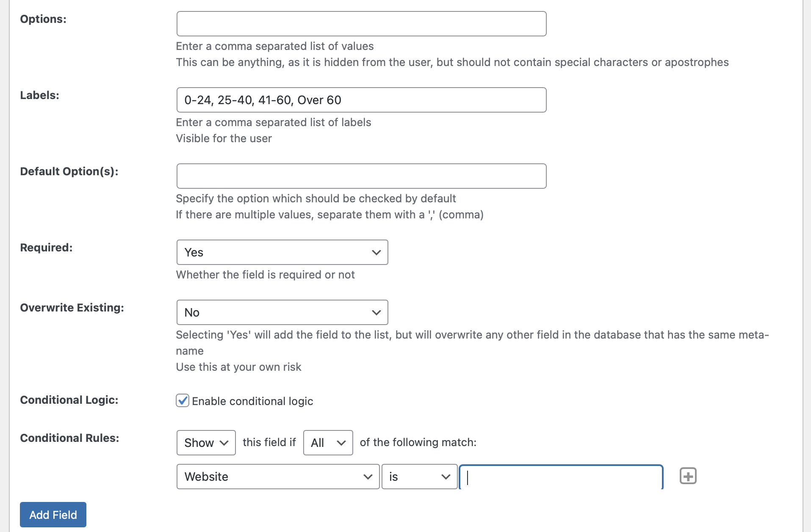Click the 'Visible for the user' hint text
The image size is (811, 532).
[x=224, y=138]
